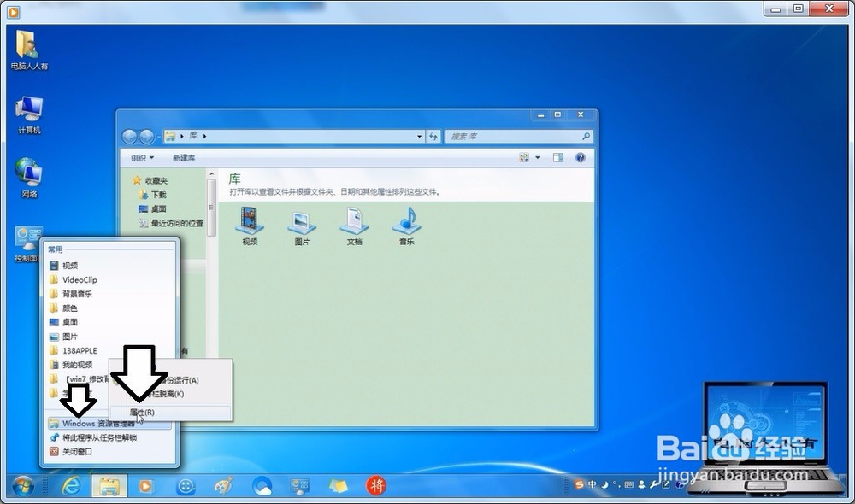855x504 pixels.
Task: Click the search magnifier in Explorer
Action: (586, 136)
